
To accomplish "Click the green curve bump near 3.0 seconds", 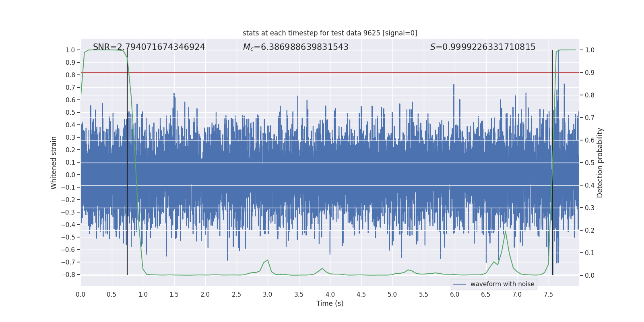I will [267, 260].
